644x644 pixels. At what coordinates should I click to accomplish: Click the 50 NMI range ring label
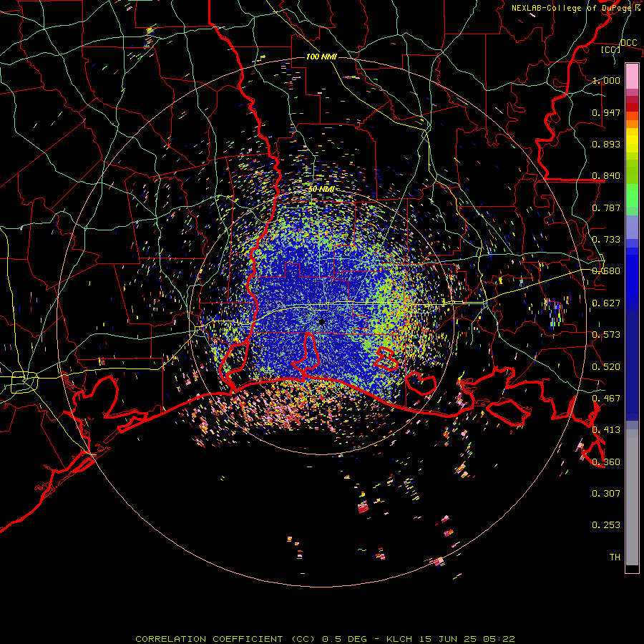tap(321, 190)
